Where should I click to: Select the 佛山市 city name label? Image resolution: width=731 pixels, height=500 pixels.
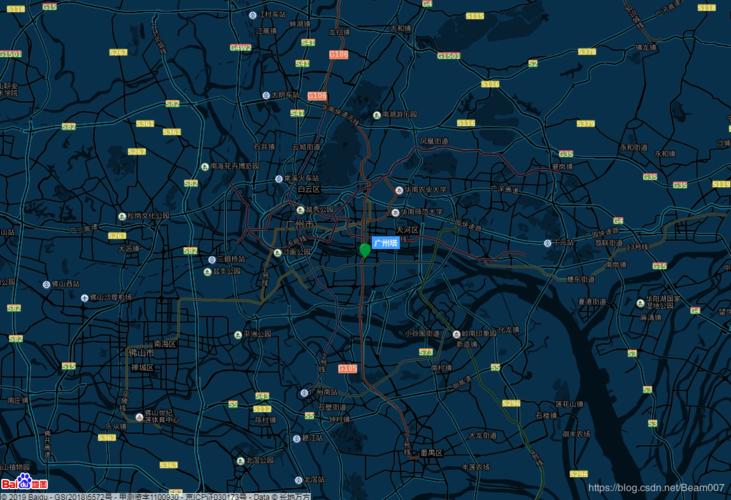tap(141, 353)
